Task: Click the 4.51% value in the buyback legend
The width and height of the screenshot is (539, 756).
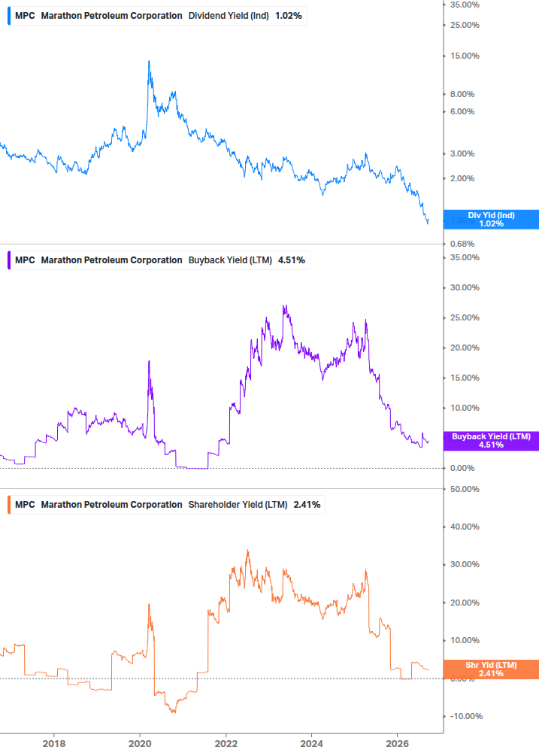Action: 291,260
